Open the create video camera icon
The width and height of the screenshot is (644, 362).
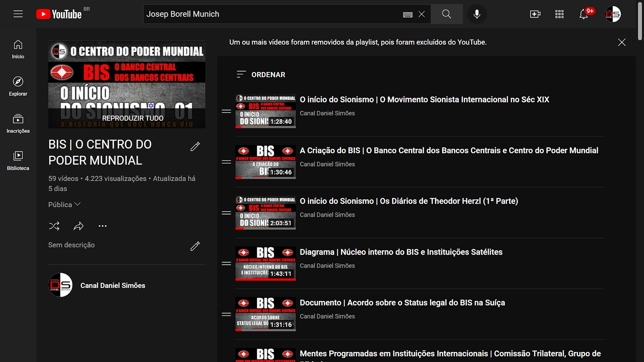coord(535,14)
